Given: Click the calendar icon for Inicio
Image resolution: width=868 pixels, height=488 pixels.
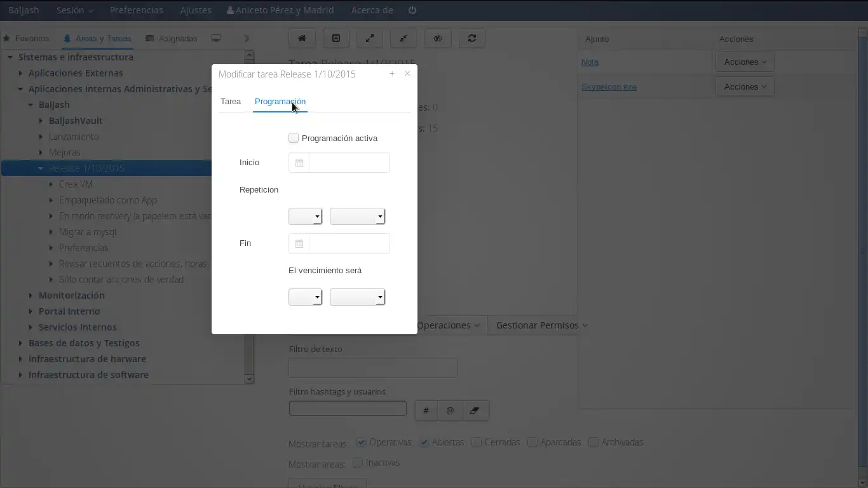Looking at the screenshot, I should tap(299, 163).
